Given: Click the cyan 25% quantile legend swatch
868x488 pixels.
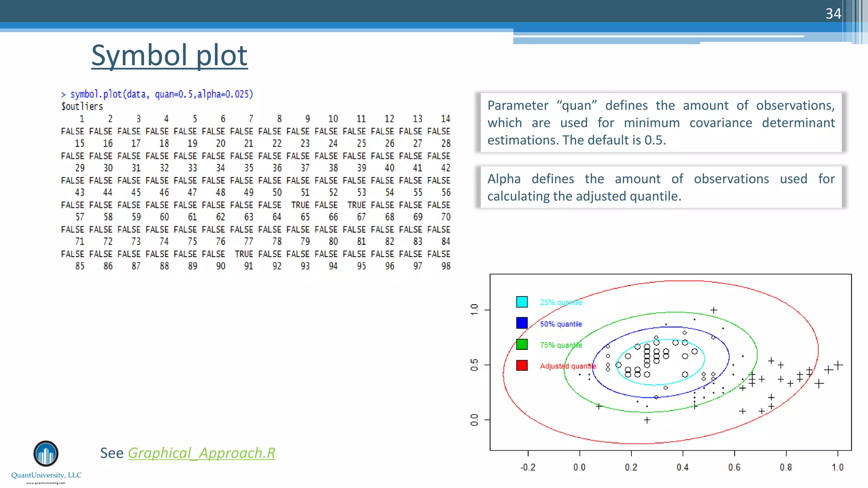Looking at the screenshot, I should point(522,302).
